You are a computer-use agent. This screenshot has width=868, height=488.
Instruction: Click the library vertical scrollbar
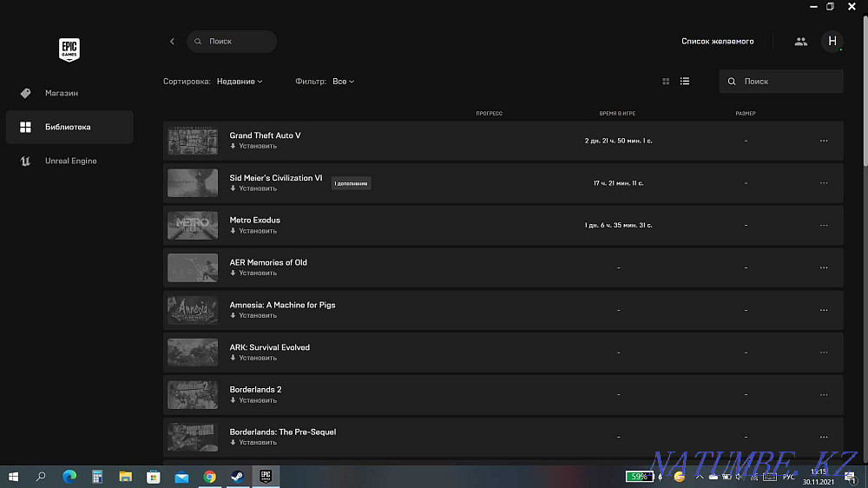tap(865, 91)
